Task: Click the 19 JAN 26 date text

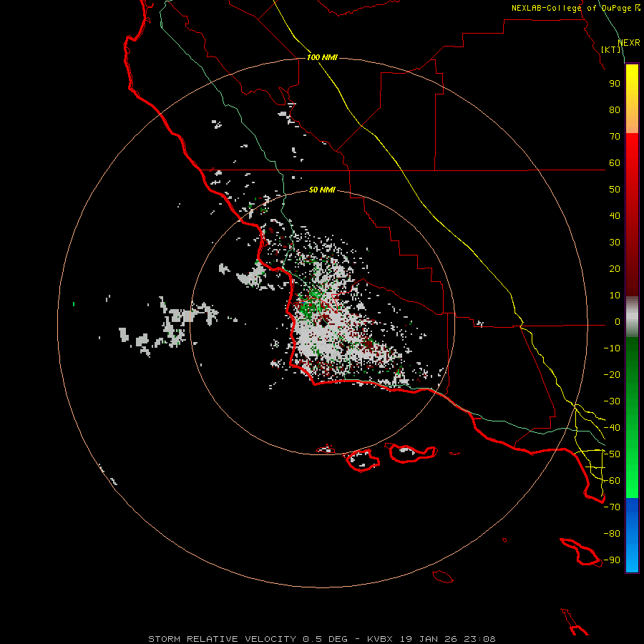Action: [429, 639]
